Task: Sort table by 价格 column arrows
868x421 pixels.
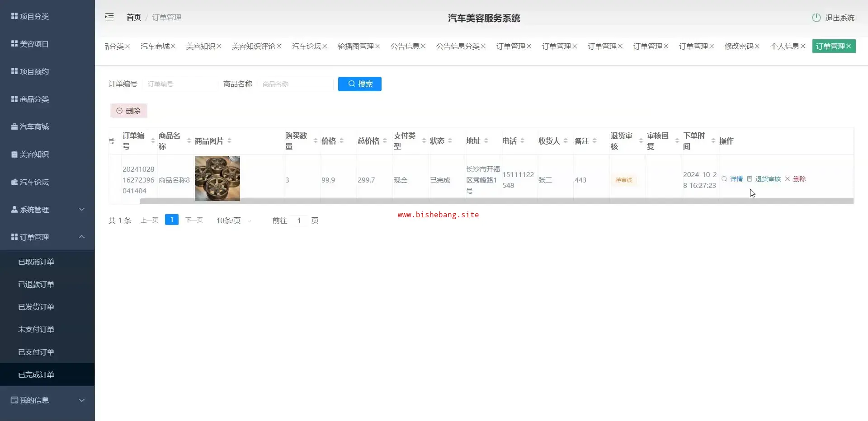Action: click(341, 141)
